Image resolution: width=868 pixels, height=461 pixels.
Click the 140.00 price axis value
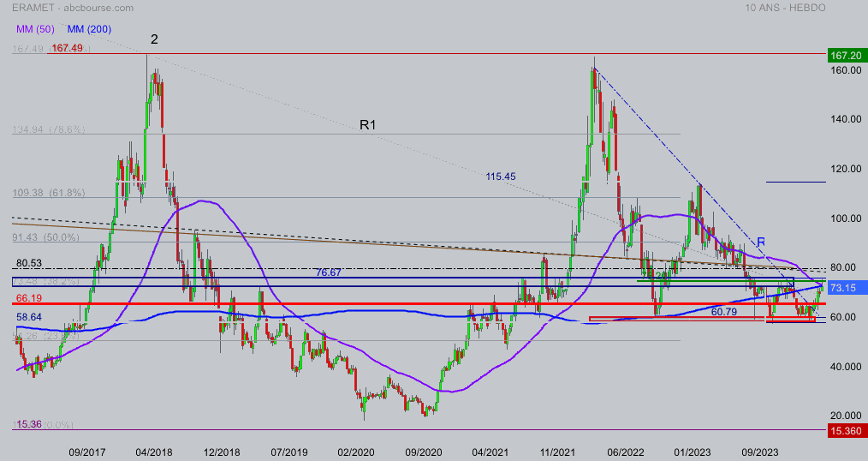pyautogui.click(x=845, y=119)
